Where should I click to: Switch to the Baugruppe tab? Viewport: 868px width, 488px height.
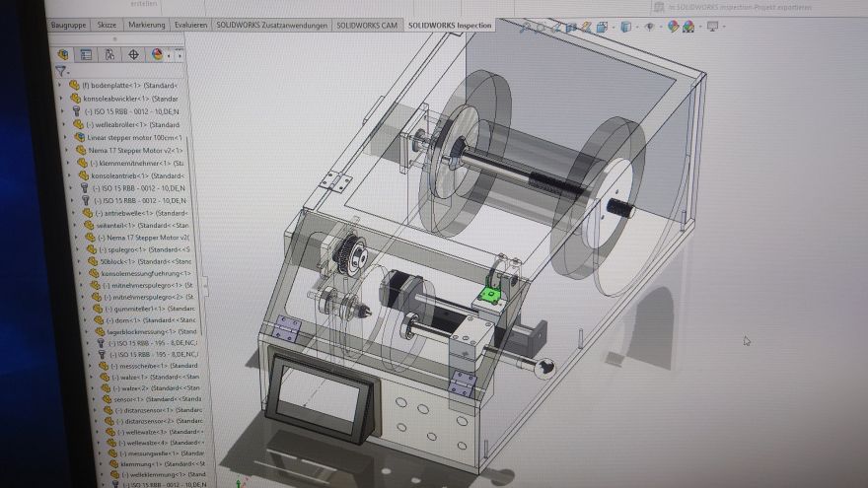pyautogui.click(x=68, y=25)
